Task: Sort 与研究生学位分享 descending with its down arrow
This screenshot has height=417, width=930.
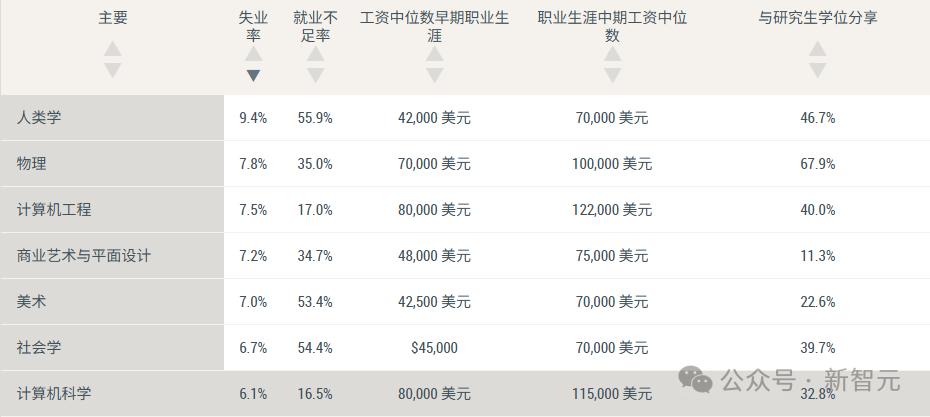Action: pos(818,70)
